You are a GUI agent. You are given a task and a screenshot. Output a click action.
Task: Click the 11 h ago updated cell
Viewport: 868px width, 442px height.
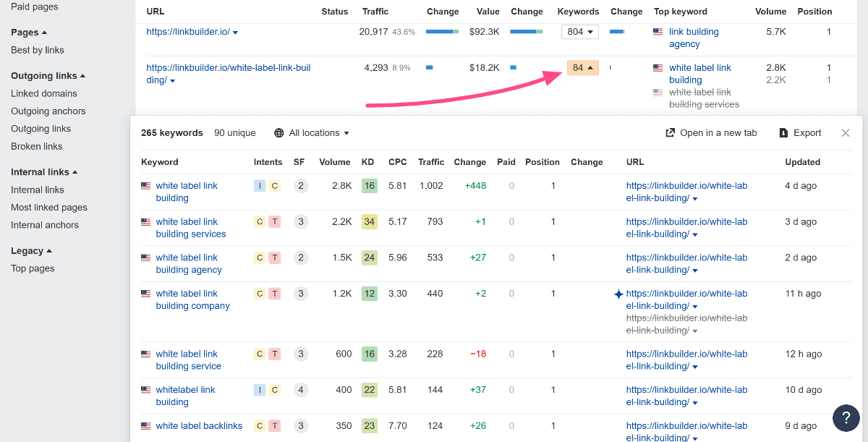(x=804, y=294)
